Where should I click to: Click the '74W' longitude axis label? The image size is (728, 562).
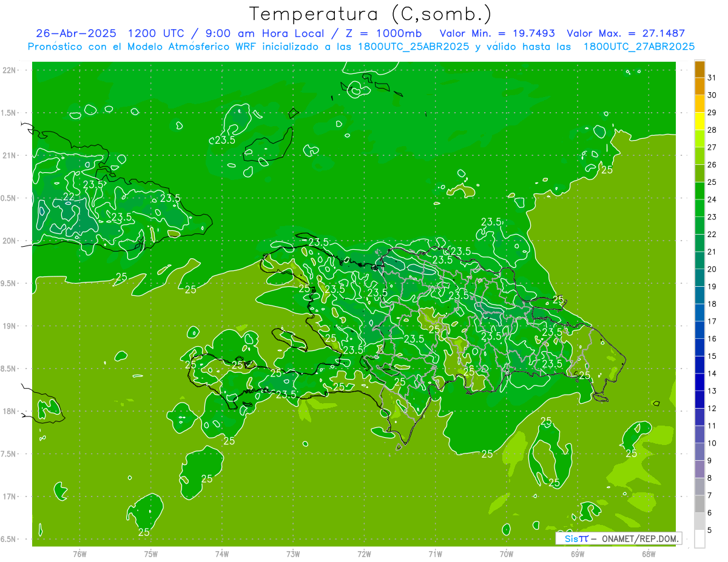[222, 554]
